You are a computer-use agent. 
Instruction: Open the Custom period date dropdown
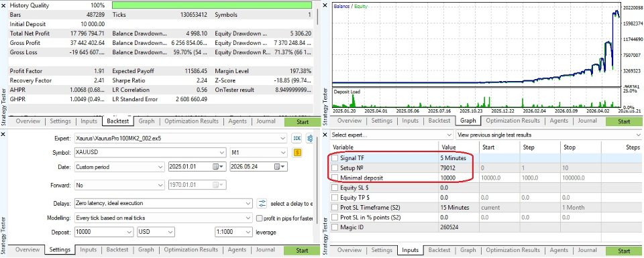click(x=160, y=167)
